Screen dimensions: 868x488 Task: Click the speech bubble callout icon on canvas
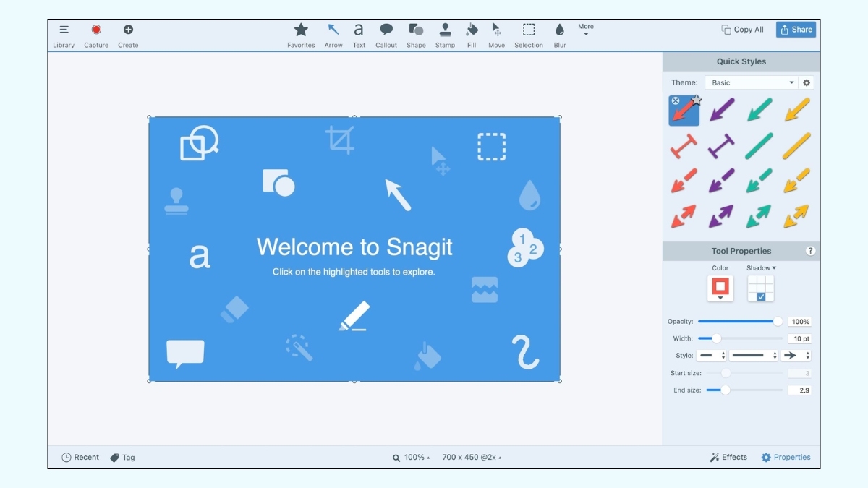[x=185, y=354]
